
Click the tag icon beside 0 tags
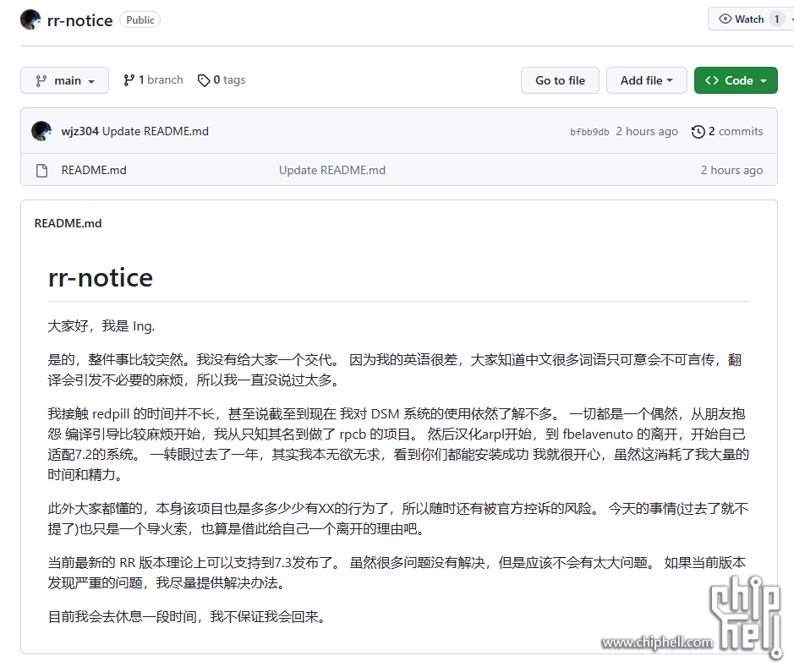tap(204, 80)
